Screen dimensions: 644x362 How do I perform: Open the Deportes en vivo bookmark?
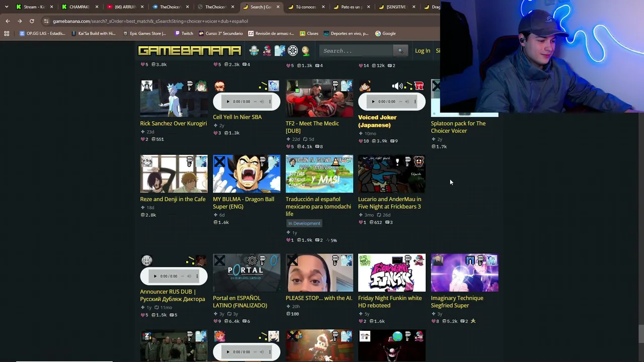coord(346,34)
